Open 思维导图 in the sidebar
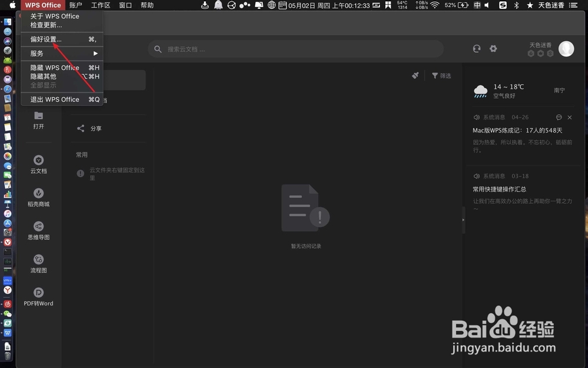This screenshot has width=588, height=368. pos(38,231)
